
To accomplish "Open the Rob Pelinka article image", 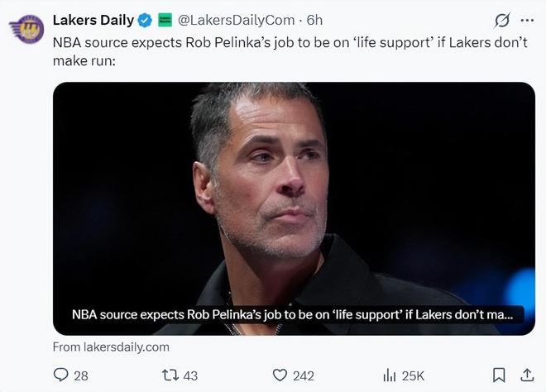I will pos(294,190).
